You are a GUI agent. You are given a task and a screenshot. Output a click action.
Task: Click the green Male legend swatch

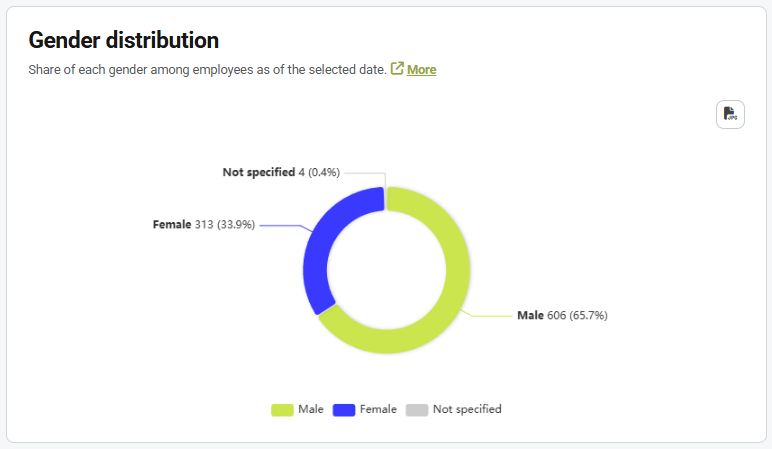pyautogui.click(x=282, y=409)
